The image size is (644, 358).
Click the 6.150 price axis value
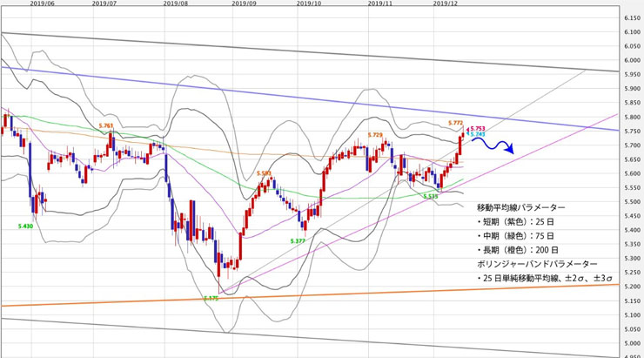point(633,18)
